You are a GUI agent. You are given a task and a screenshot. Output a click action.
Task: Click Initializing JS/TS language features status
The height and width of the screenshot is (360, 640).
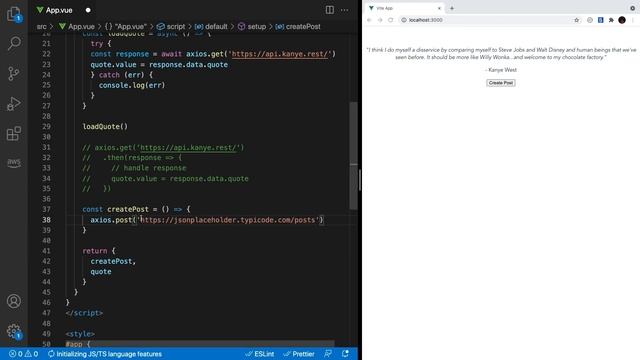pyautogui.click(x=105, y=354)
